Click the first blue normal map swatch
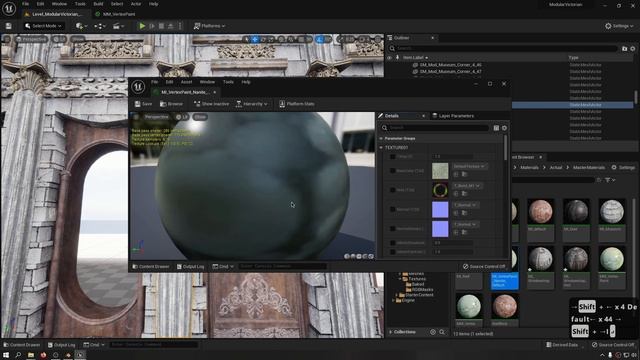Image resolution: width=640 pixels, height=360 pixels. click(x=440, y=209)
